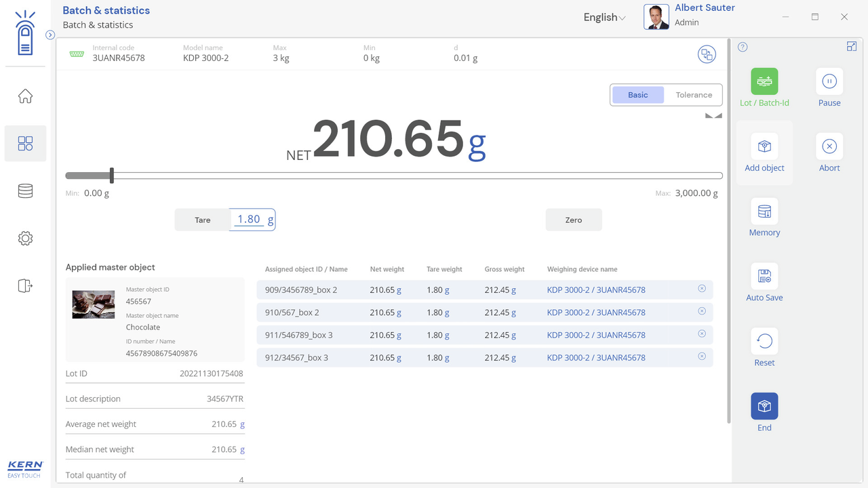Open the database section in sidebar

(x=25, y=191)
